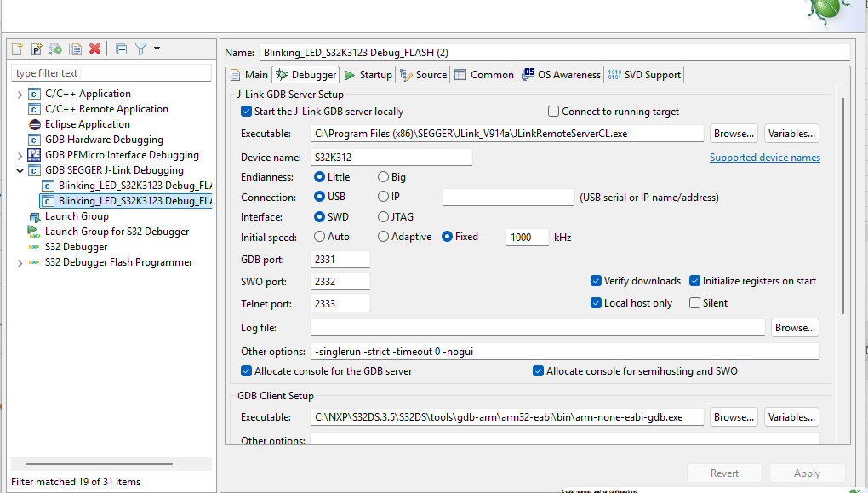Viewport: 868px width, 493px height.
Task: Select C/C++ Remote Application item
Action: pos(106,109)
